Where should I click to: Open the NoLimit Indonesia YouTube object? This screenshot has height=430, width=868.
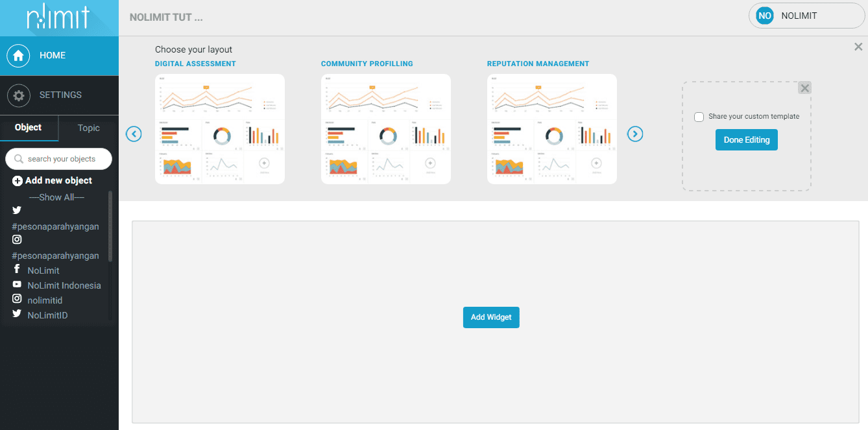(x=57, y=285)
